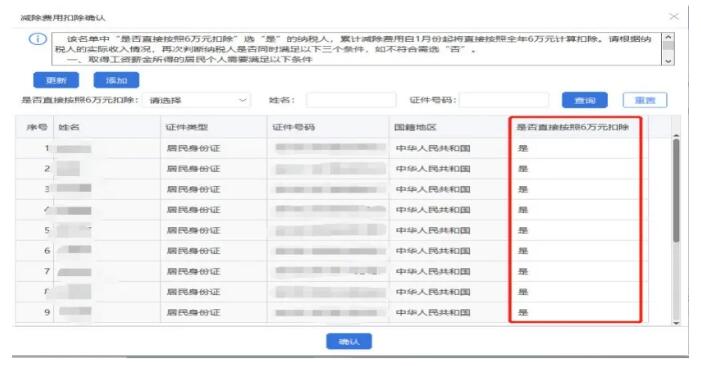The height and width of the screenshot is (366, 701).
Task: Click the 添加 button
Action: (116, 80)
